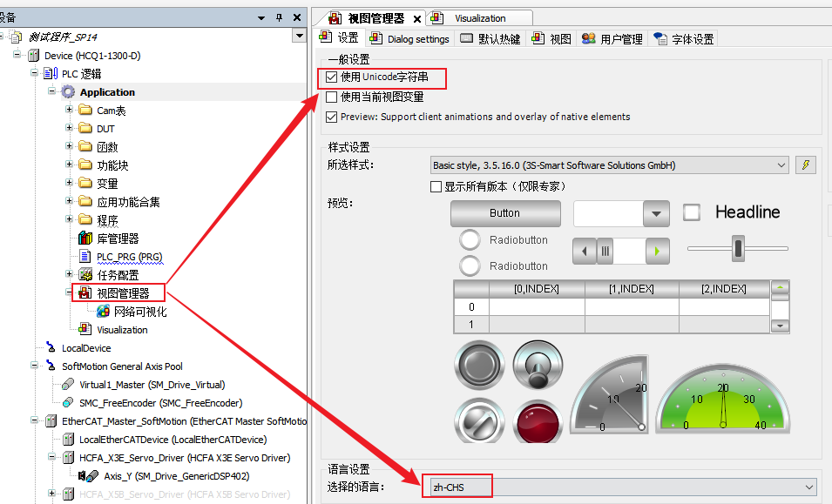Click the task configuration icon
Viewport: 832px width, 504px height.
pos(85,275)
